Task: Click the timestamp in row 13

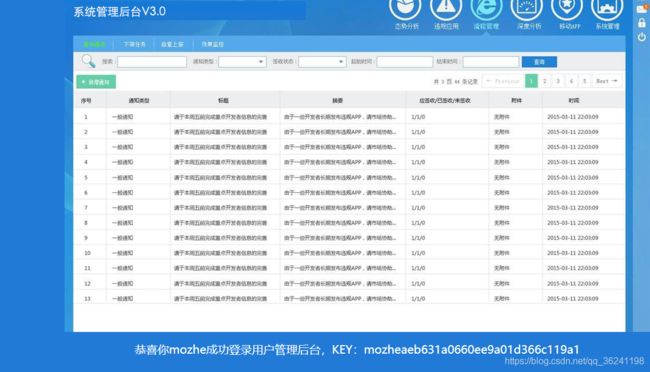Action: pos(572,299)
